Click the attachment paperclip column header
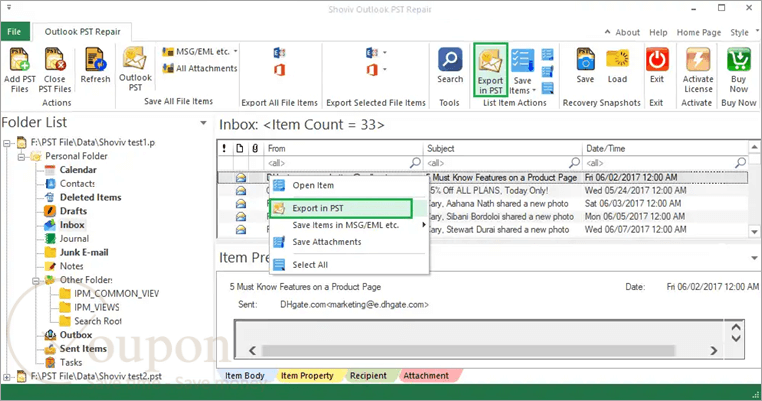 click(x=255, y=148)
